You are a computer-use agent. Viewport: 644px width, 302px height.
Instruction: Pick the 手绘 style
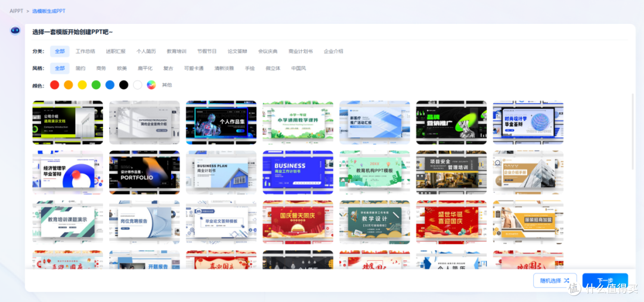click(x=250, y=68)
